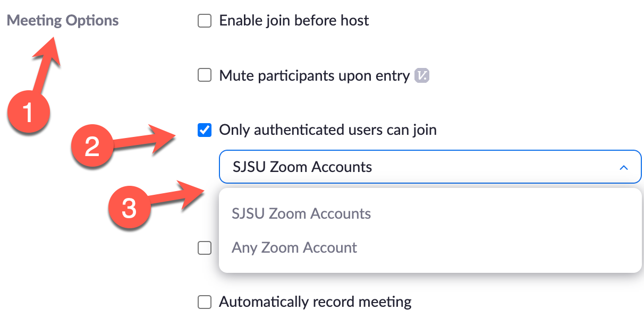Choose SJSU Zoom Accounts list option

(x=301, y=213)
